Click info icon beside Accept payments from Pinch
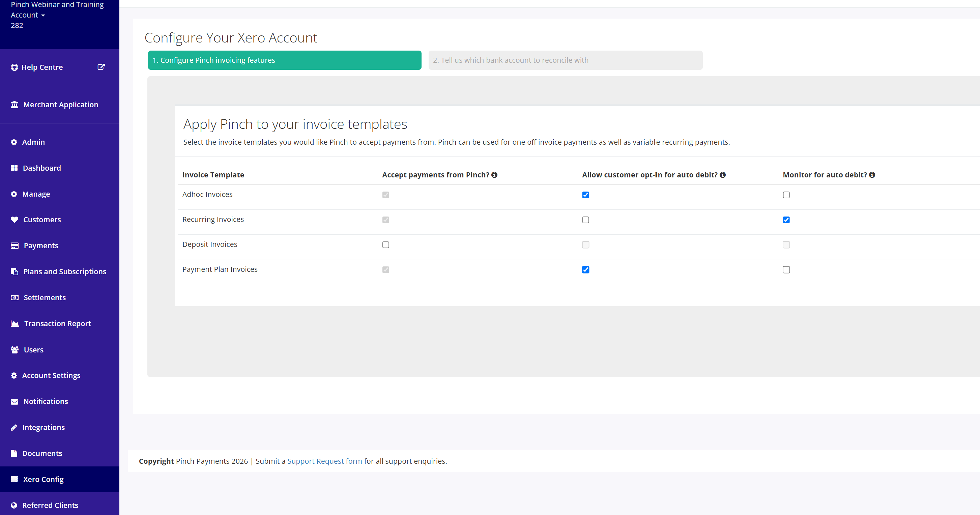Screen dimensions: 980x515 pyautogui.click(x=494, y=175)
